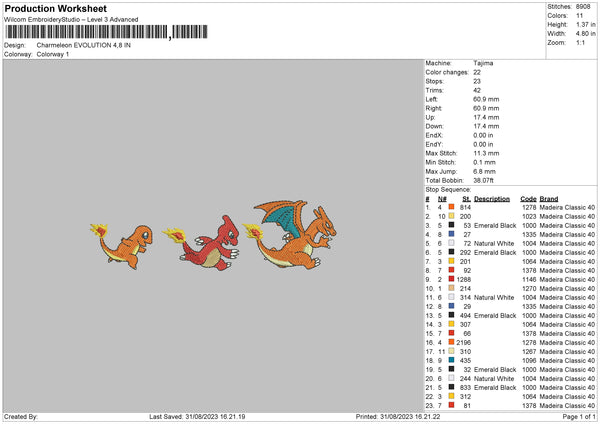
Task: Click the 'Brand' column header
Action: pyautogui.click(x=549, y=199)
